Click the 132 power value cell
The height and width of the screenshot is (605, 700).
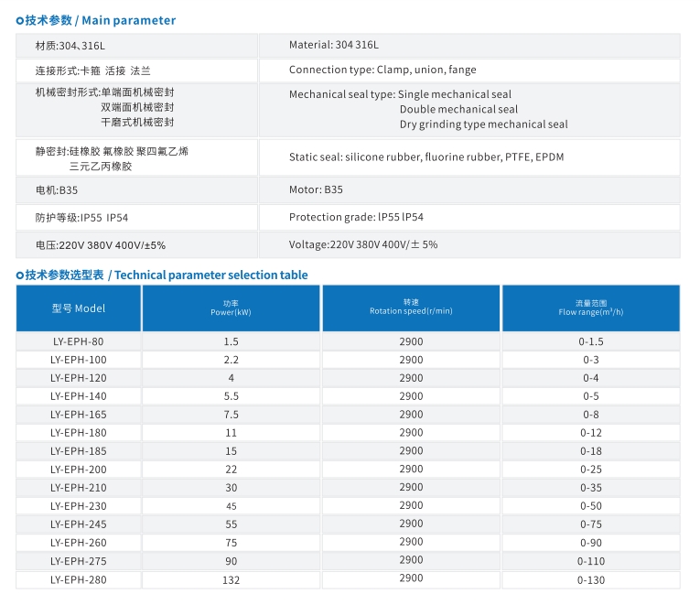(231, 579)
